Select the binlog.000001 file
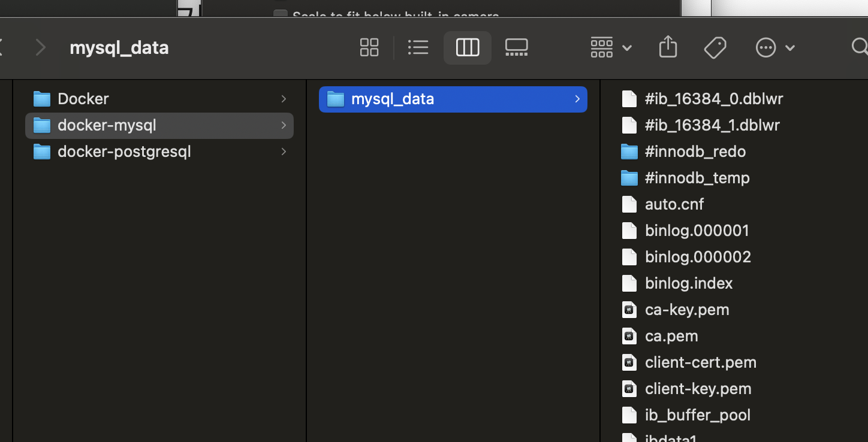 (x=697, y=231)
